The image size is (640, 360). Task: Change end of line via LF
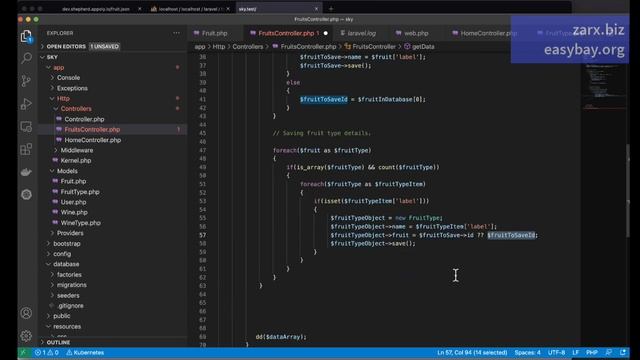pos(576,353)
